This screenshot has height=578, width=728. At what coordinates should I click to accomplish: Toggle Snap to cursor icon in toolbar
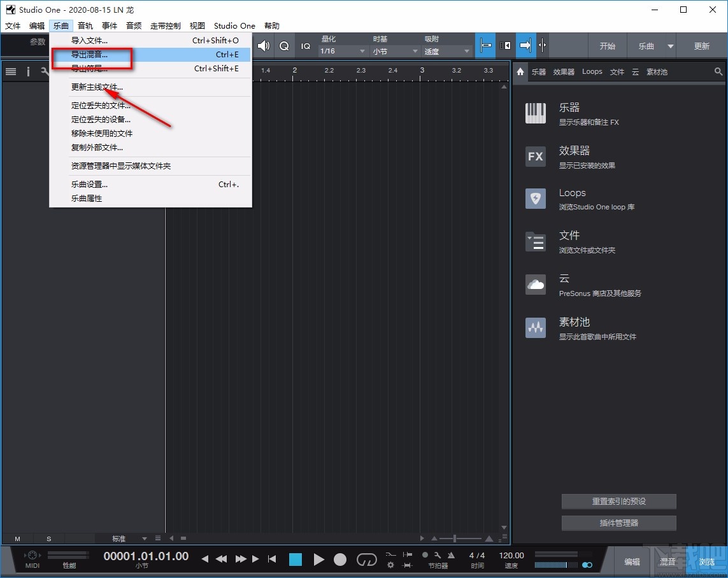[x=485, y=45]
